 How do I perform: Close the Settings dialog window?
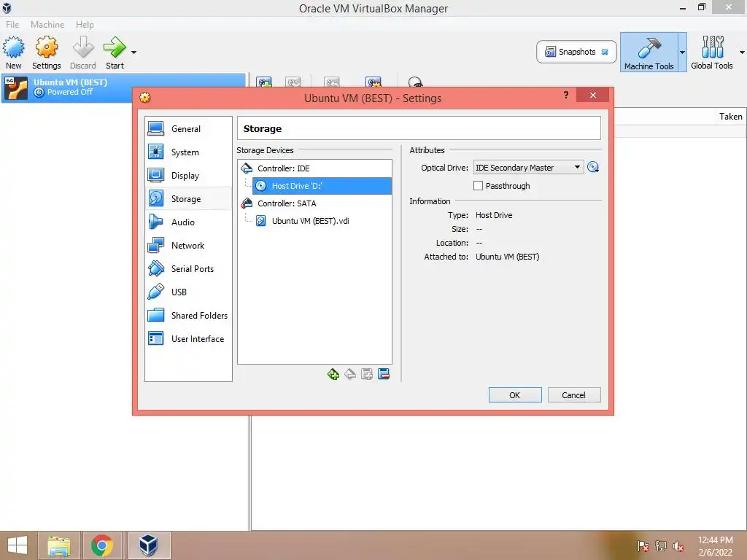tap(592, 96)
